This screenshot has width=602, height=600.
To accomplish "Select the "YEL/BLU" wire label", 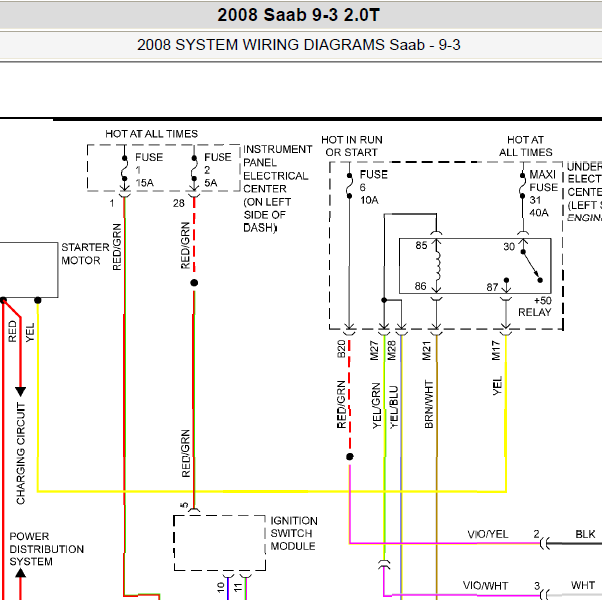I will click(x=394, y=407).
